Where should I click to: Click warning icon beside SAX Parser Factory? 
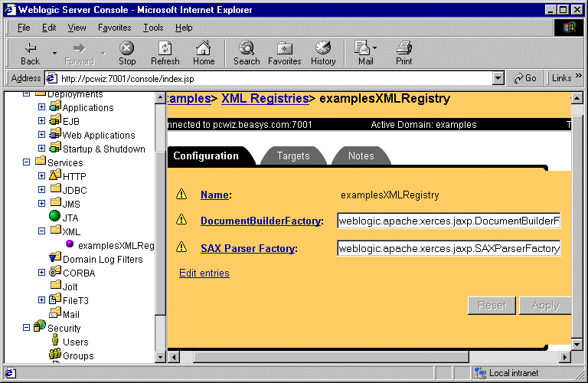click(x=181, y=247)
